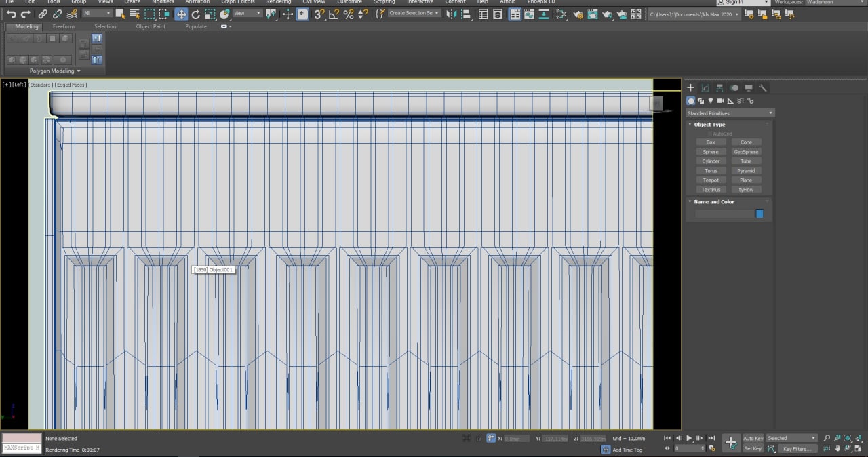Screen dimensions: 868x457
Task: Click the Edged Faces viewport label
Action: point(71,85)
